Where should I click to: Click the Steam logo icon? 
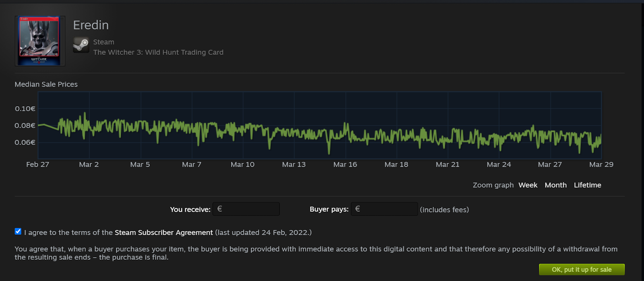[81, 45]
